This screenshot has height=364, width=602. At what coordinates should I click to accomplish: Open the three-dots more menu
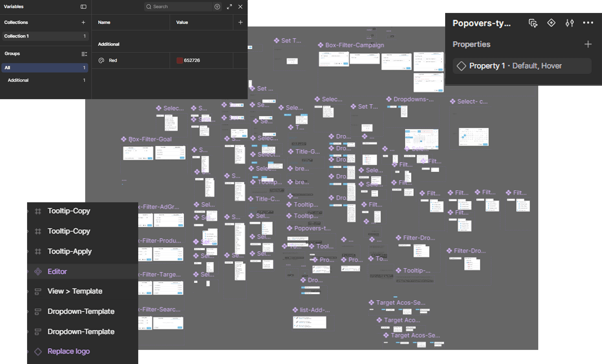588,23
